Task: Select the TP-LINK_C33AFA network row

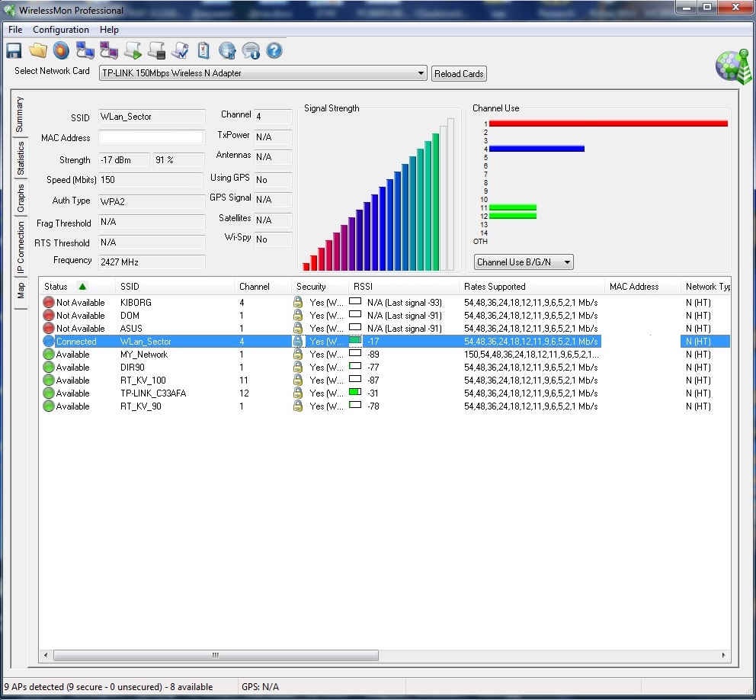Action: [152, 393]
